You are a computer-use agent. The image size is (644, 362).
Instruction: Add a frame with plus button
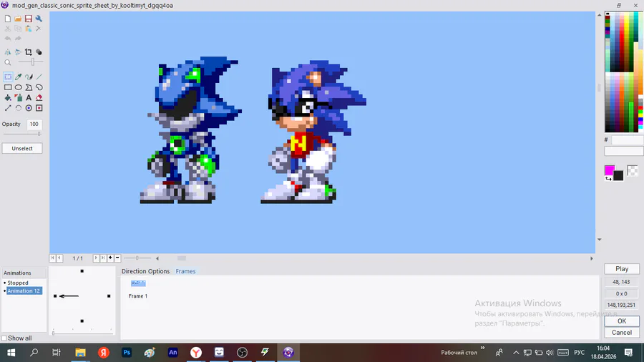pyautogui.click(x=110, y=258)
